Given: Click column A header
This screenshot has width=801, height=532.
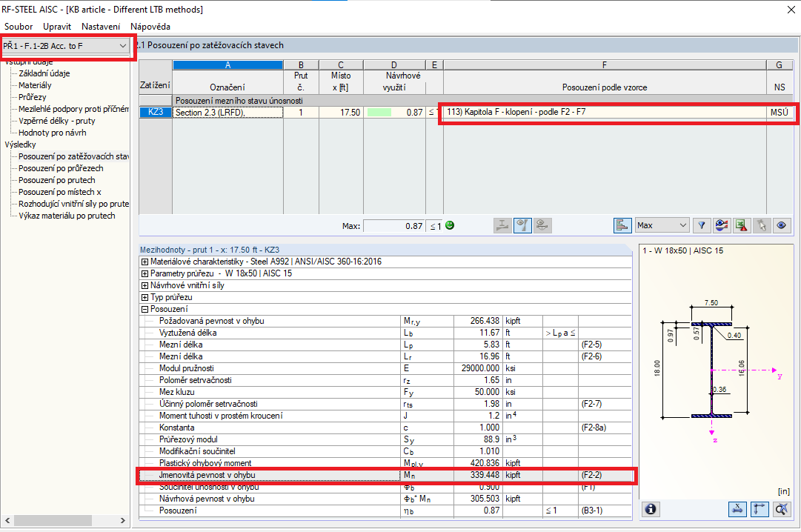Looking at the screenshot, I should tap(227, 65).
